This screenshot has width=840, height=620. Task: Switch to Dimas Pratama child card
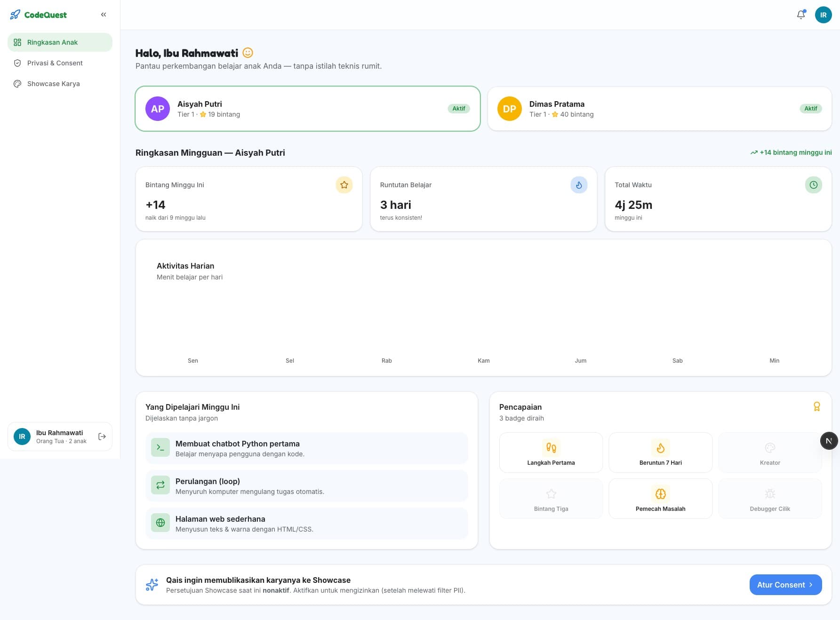[x=660, y=109]
